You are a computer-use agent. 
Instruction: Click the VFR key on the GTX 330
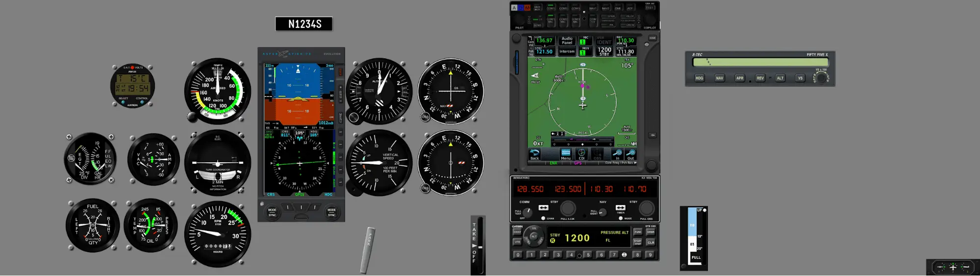pos(517,242)
